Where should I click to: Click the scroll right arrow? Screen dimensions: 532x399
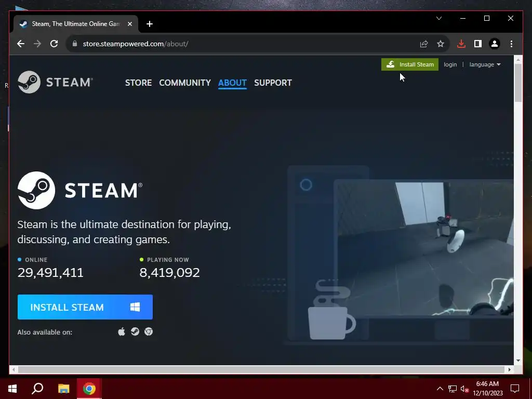pos(510,369)
